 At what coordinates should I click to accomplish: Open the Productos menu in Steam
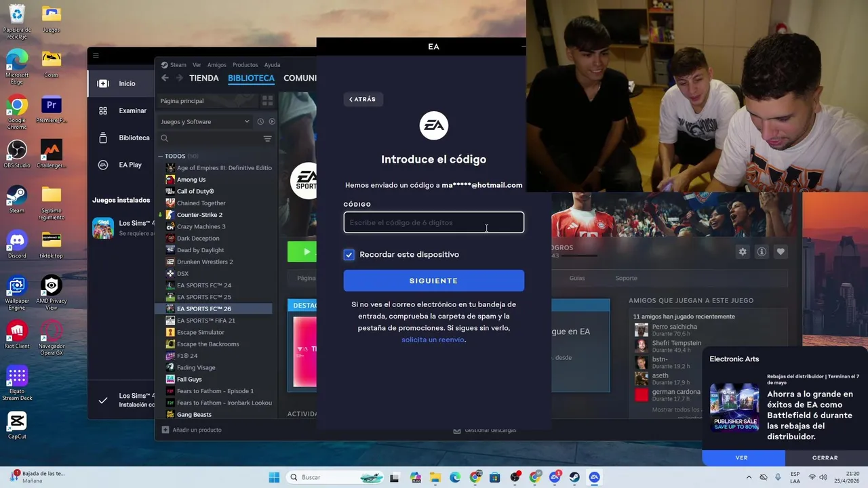pyautogui.click(x=245, y=65)
